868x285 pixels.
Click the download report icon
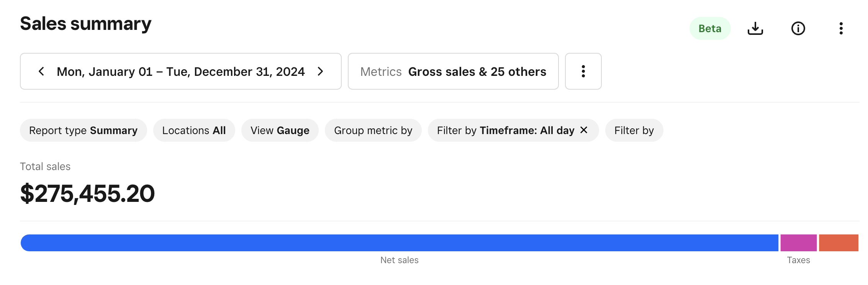point(755,28)
